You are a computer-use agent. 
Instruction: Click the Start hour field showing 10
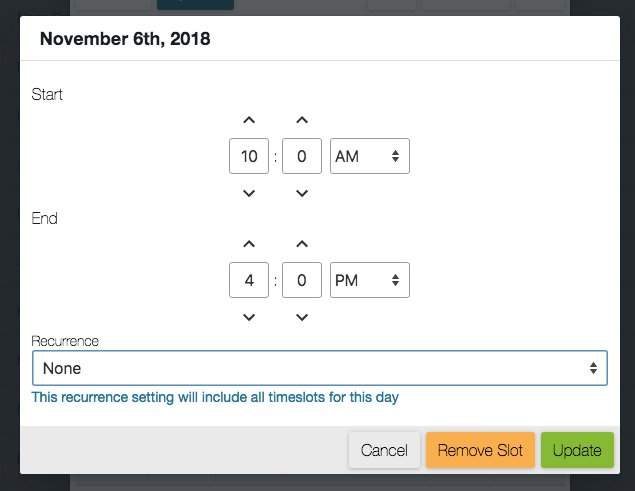coord(249,156)
